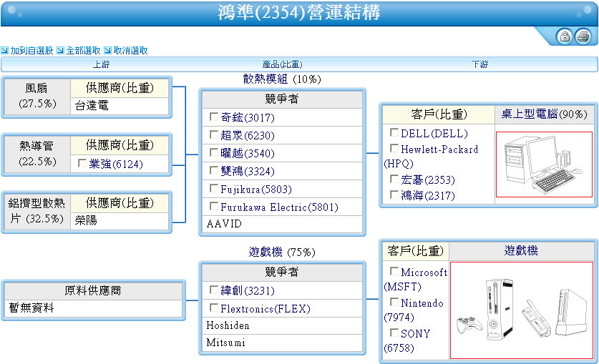Click the arrow icon beside 取消選取
The height and width of the screenshot is (364, 599).
click(108, 50)
